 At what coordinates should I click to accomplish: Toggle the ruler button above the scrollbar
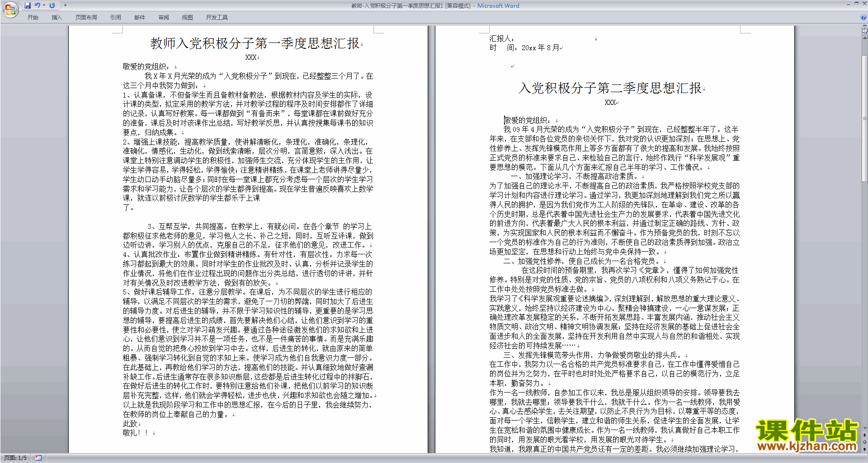(x=865, y=31)
